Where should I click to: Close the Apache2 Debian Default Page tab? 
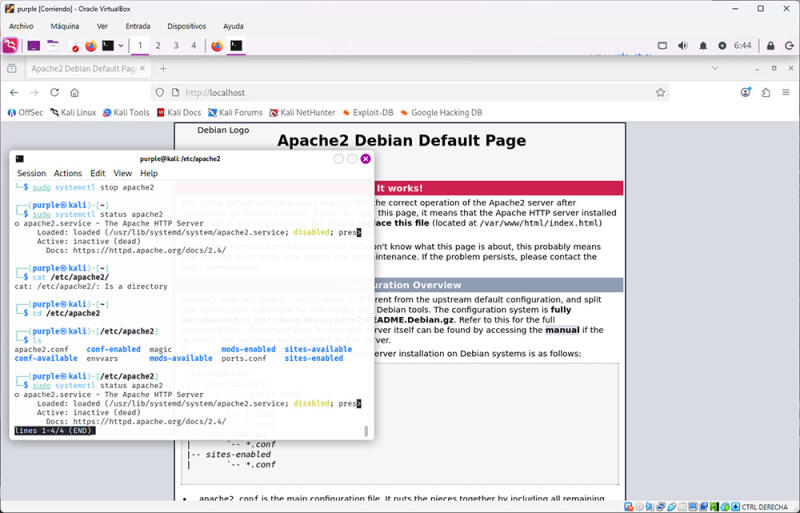[x=142, y=68]
